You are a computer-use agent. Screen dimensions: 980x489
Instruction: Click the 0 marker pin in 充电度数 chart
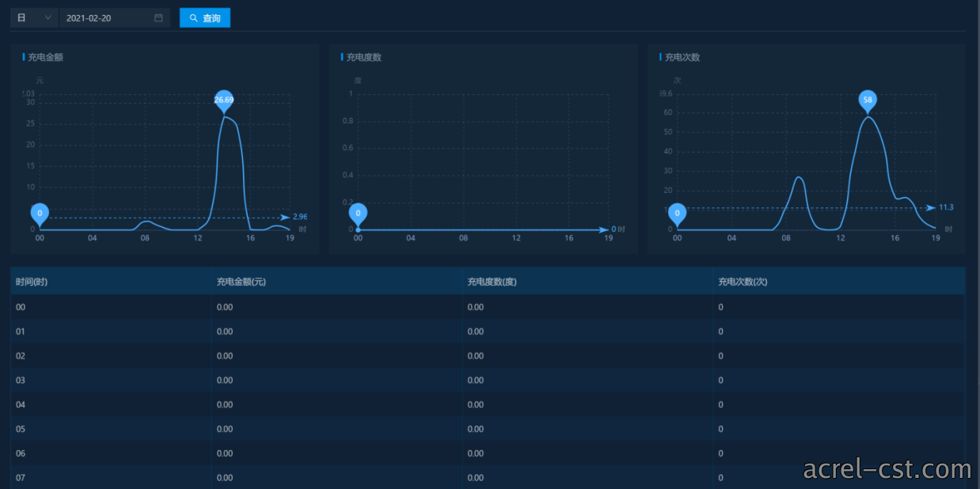(x=358, y=214)
